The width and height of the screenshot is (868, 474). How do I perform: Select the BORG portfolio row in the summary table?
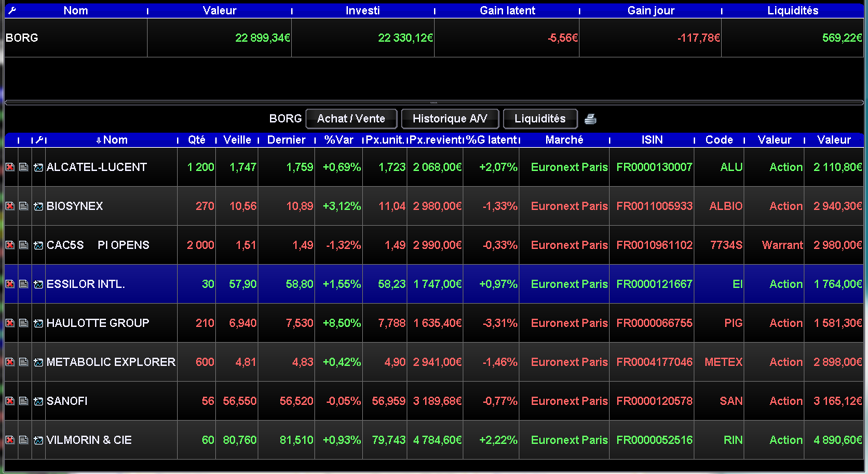click(x=434, y=38)
